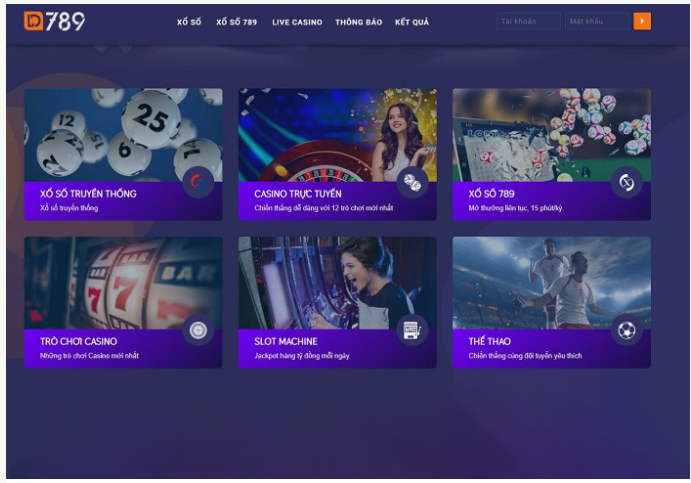This screenshot has height=483, width=691.
Task: Open the Xổ Số 789 menu item
Action: [236, 22]
